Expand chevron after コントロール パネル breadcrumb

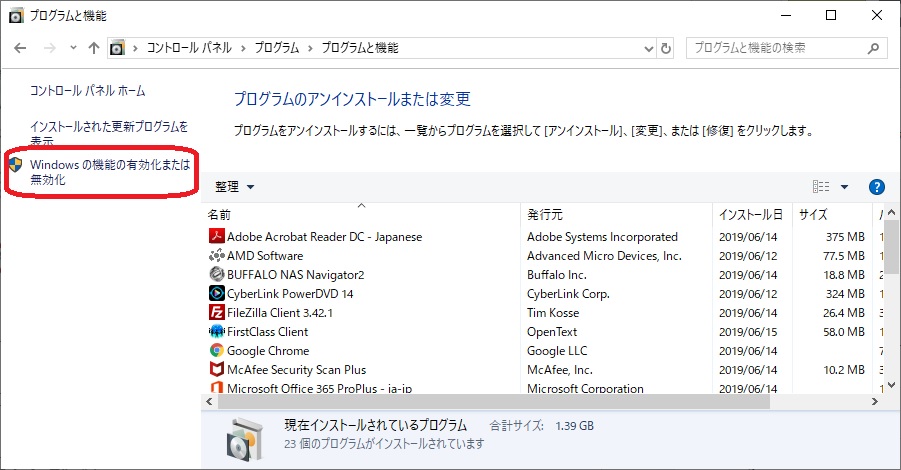point(243,48)
